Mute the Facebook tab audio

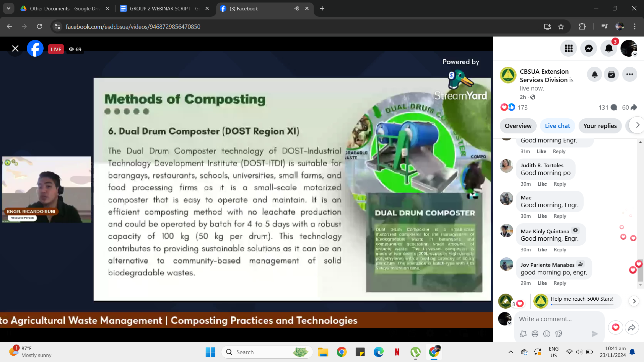(297, 8)
